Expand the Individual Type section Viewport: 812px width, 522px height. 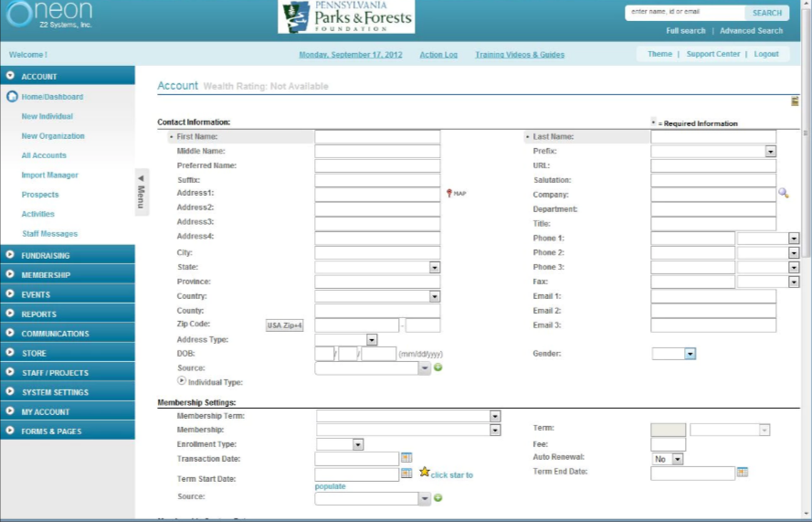click(181, 380)
